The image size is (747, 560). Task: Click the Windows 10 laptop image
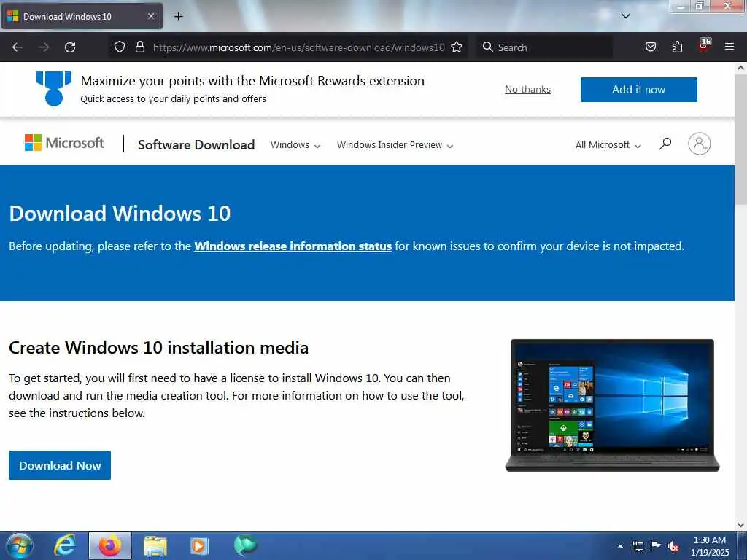(612, 405)
